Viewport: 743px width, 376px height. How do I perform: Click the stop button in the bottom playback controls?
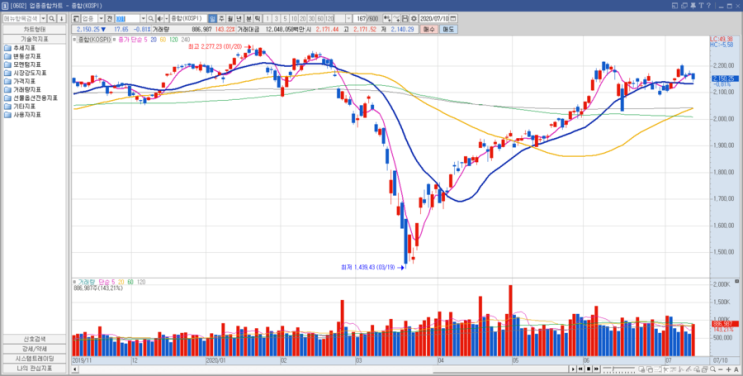click(589, 369)
